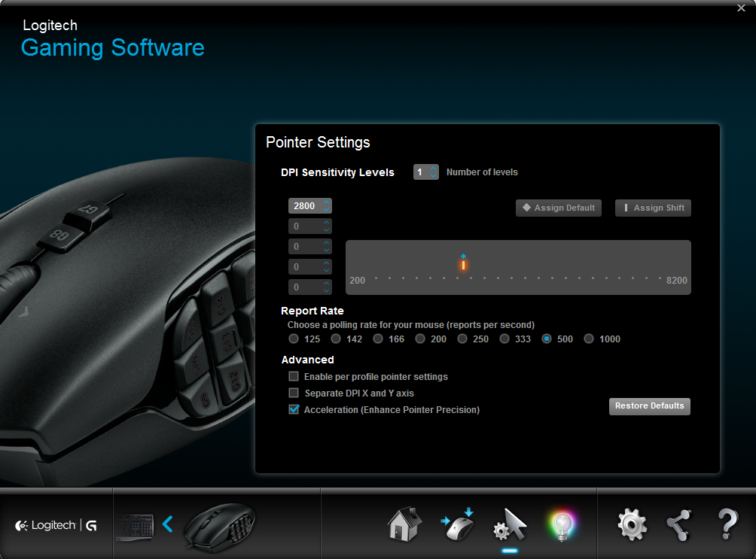Increase the 2800 DPI value
This screenshot has height=559, width=756.
pyautogui.click(x=326, y=202)
